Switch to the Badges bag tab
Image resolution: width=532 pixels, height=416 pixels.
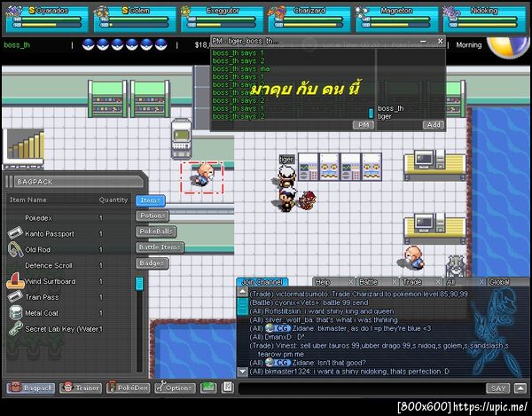click(x=152, y=263)
